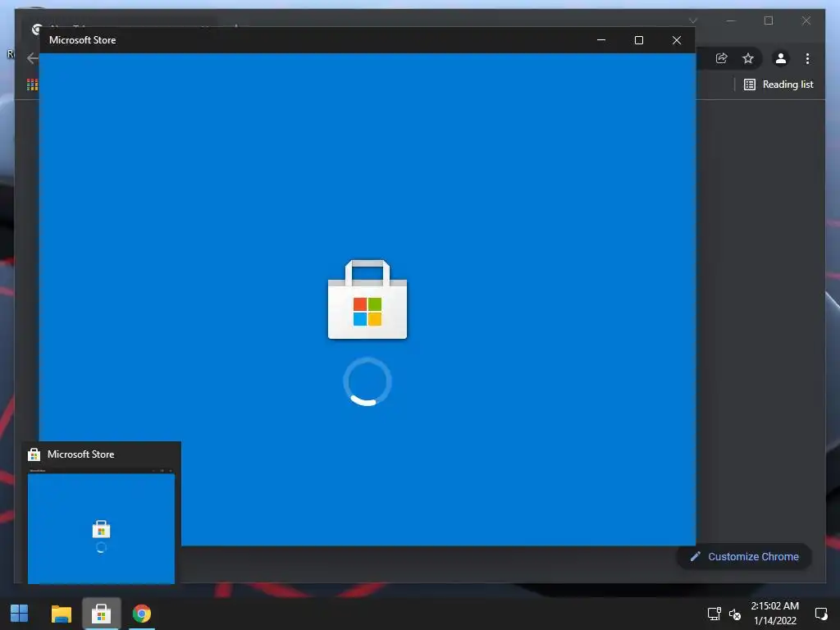
Task: Open the Windows Start menu
Action: tap(20, 614)
